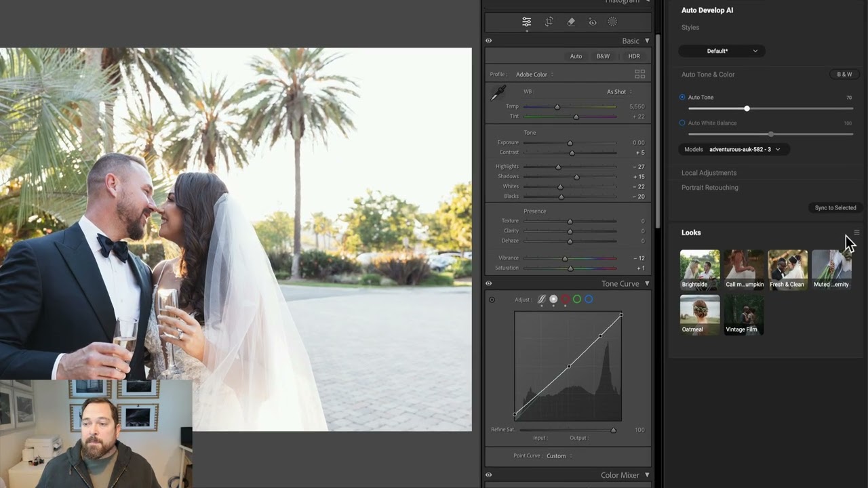
Task: Select the Healing eraser tool
Action: pos(571,22)
